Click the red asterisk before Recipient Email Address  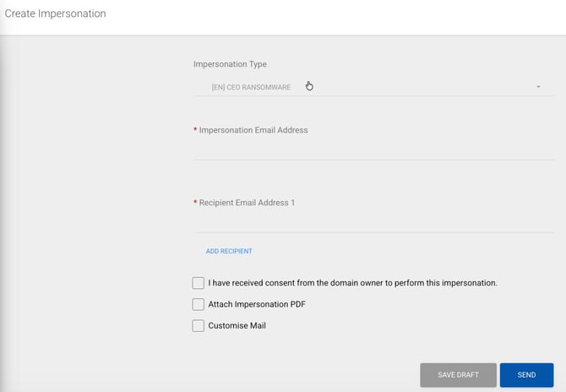[x=196, y=203]
